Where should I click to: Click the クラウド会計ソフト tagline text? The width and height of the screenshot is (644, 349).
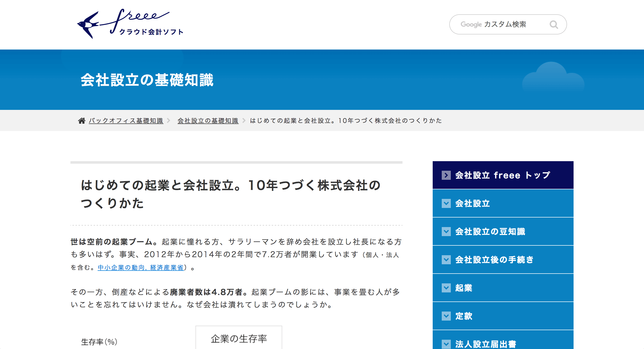click(x=151, y=32)
